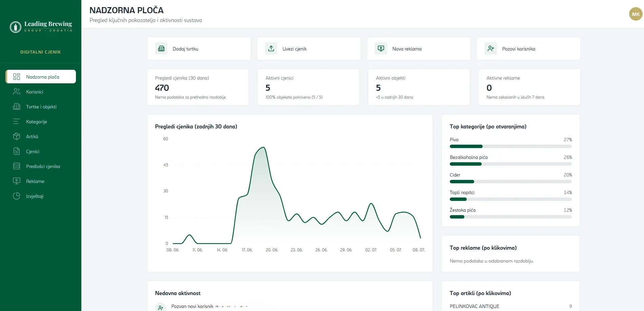Click the Dodaj tvrtku button
Screen dimensions: 644x311
pyautogui.click(x=199, y=48)
